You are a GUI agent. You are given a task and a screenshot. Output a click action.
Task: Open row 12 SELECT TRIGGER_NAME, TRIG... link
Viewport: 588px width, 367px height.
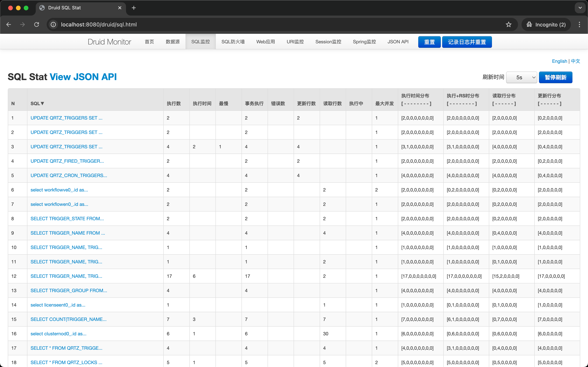(66, 276)
